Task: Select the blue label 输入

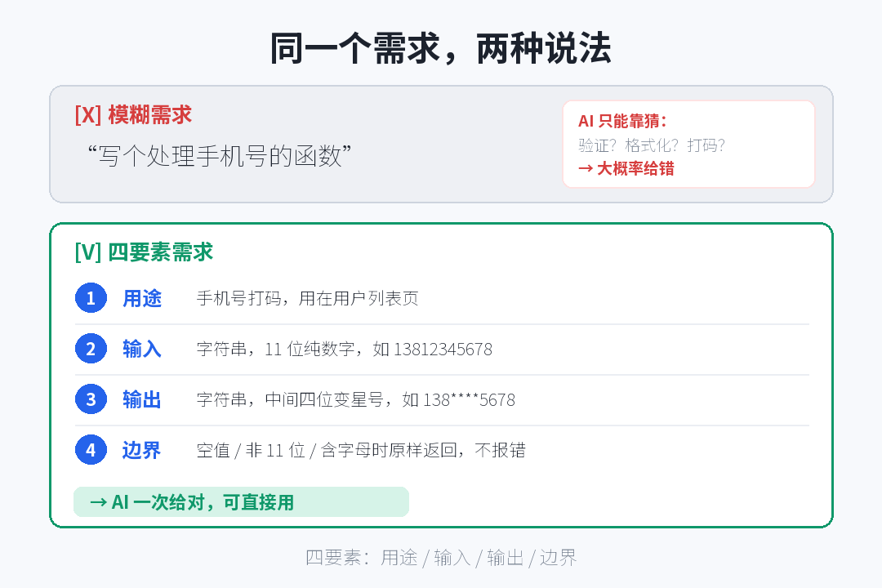Action: 142,349
